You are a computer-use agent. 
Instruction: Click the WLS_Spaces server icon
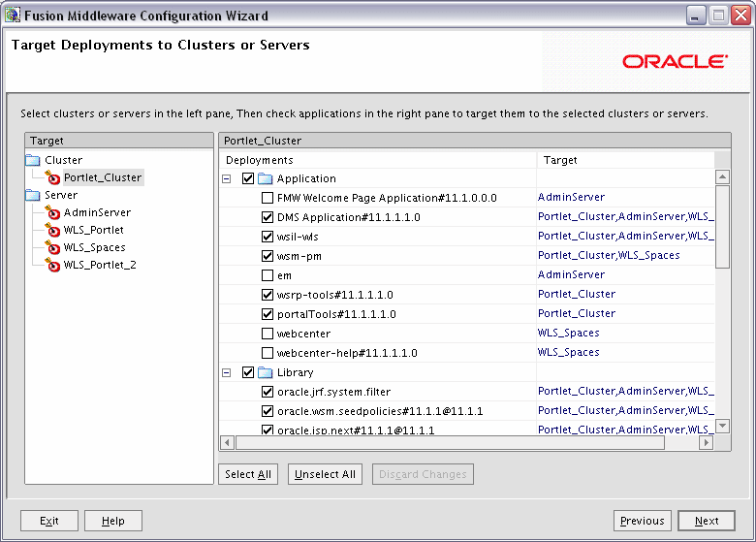pyautogui.click(x=52, y=247)
